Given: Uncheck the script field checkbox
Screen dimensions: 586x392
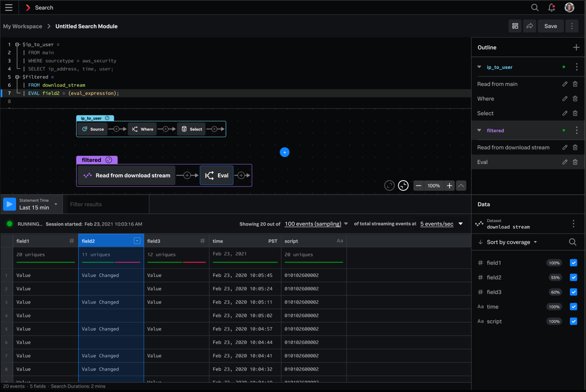Looking at the screenshot, I should 573,321.
